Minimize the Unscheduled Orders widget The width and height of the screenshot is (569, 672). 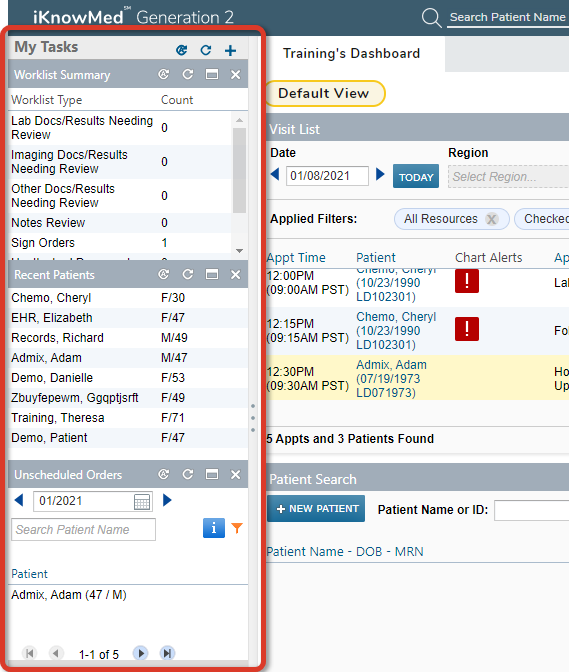pos(212,474)
